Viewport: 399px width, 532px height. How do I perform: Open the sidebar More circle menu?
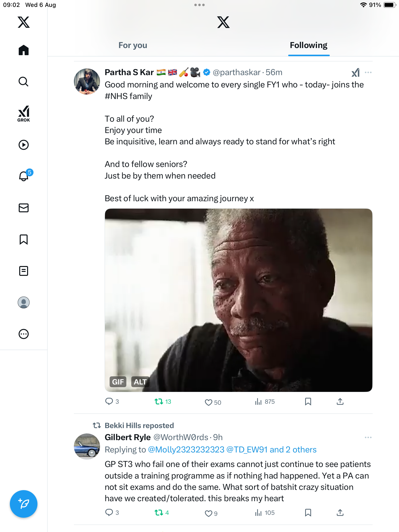point(24,334)
